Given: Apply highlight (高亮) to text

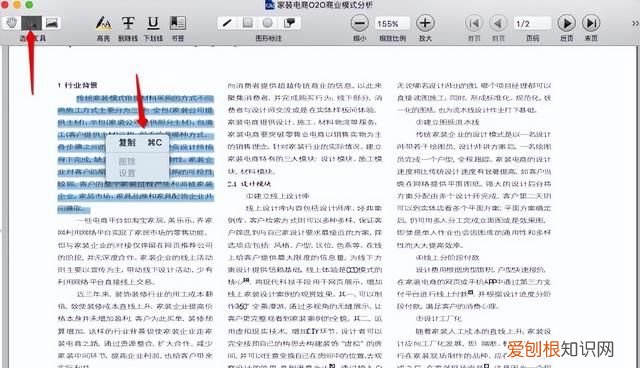Looking at the screenshot, I should click(103, 23).
